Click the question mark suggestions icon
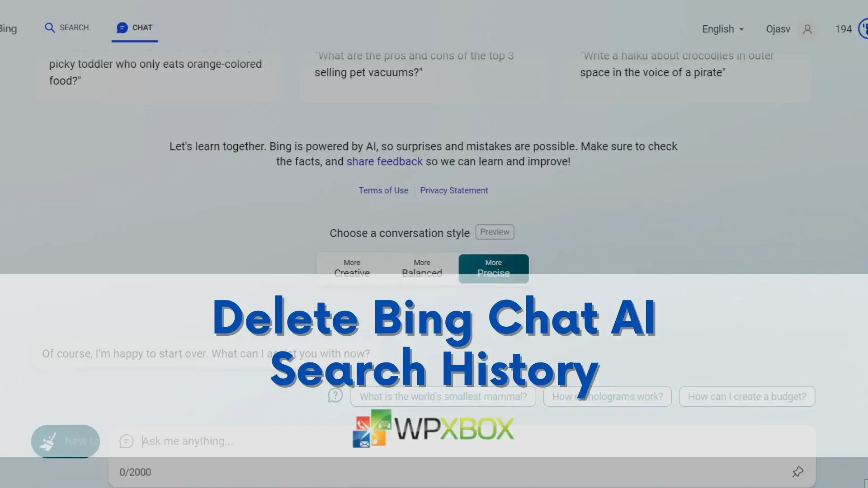 pyautogui.click(x=335, y=396)
